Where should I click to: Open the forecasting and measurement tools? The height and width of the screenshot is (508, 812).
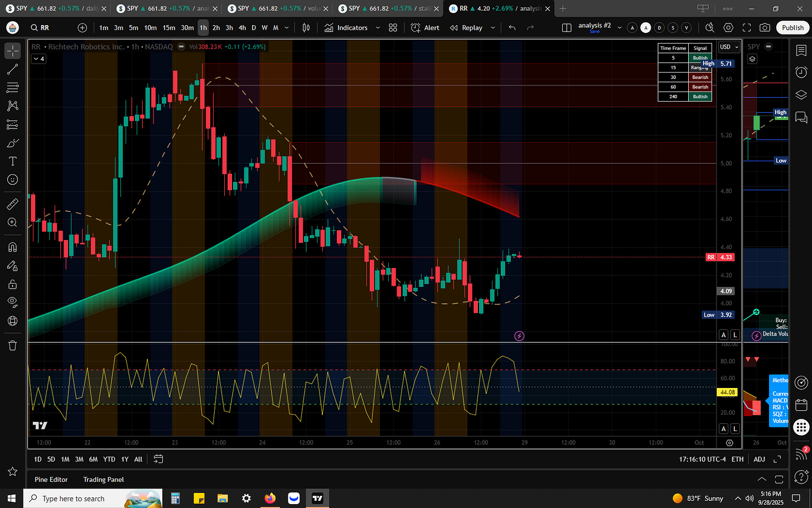coord(12,124)
